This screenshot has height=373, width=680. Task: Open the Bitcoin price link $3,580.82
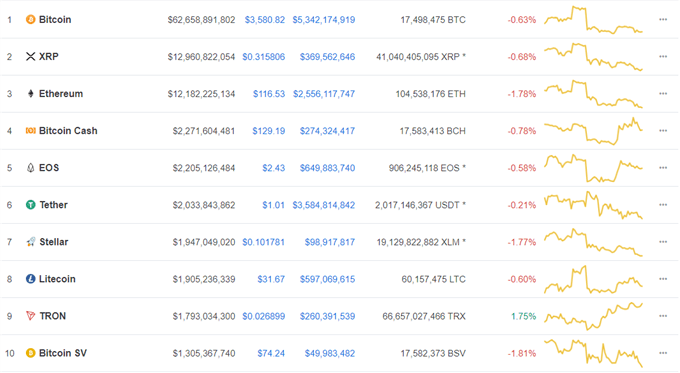pos(265,20)
